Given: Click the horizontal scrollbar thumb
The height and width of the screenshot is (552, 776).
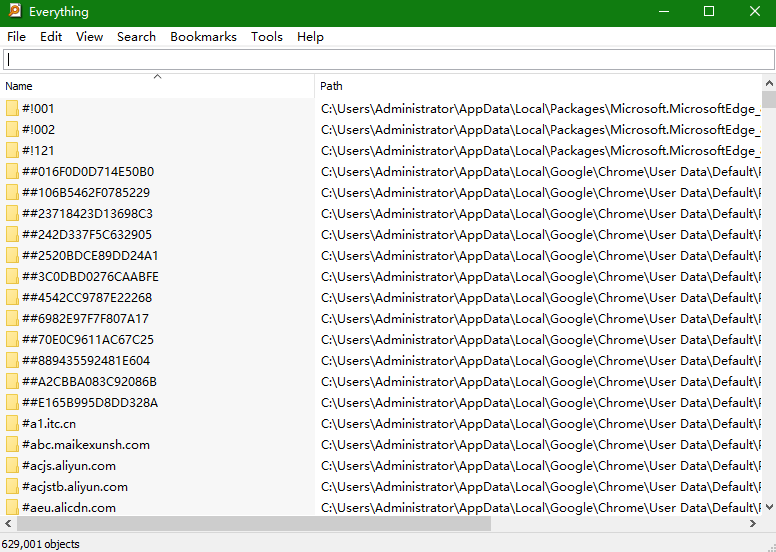Looking at the screenshot, I should click(x=254, y=523).
